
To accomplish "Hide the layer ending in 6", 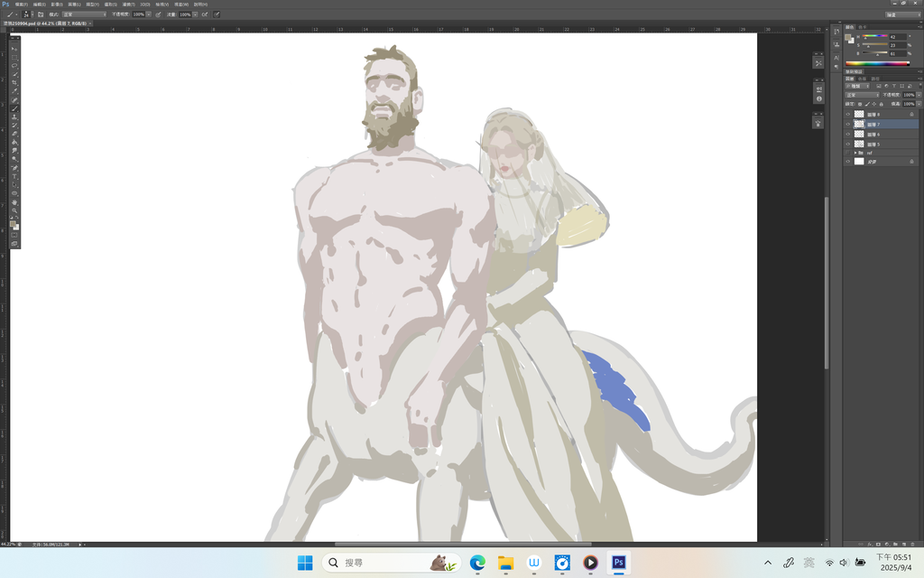I will (x=848, y=134).
